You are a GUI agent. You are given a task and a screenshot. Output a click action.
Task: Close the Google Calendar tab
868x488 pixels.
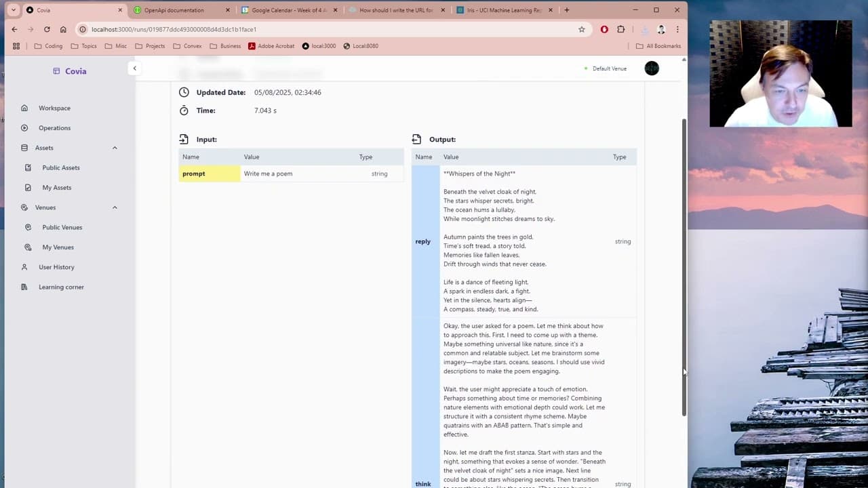(x=335, y=10)
